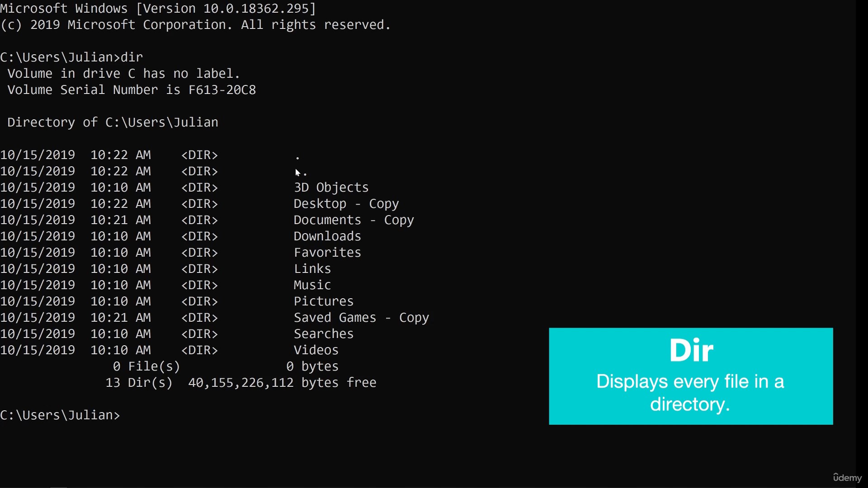
Task: Click the Windows version line at top
Action: coord(158,9)
